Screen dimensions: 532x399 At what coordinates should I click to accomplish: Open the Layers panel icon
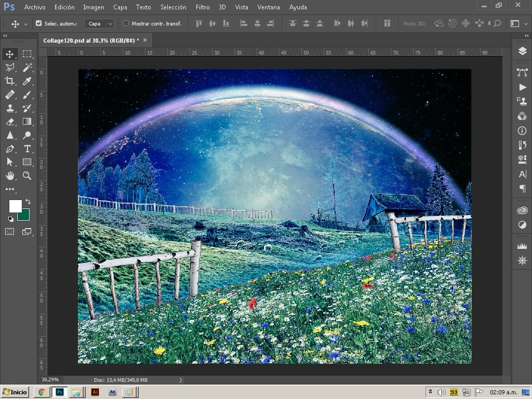pyautogui.click(x=522, y=51)
